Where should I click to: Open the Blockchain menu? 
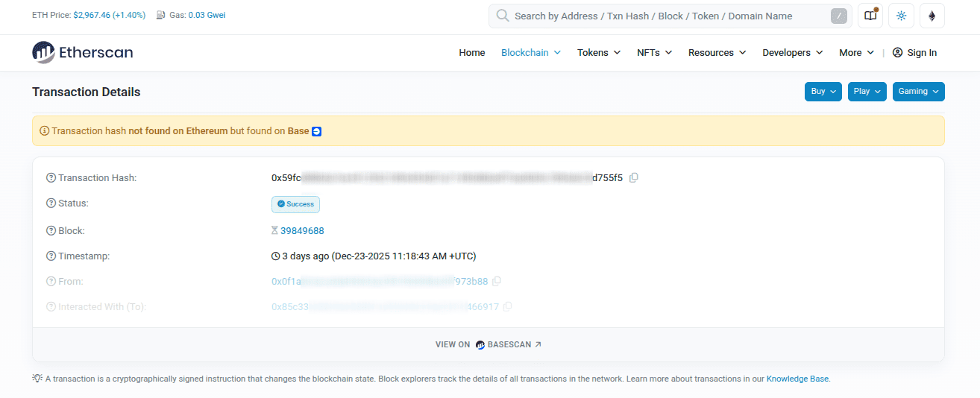[531, 53]
